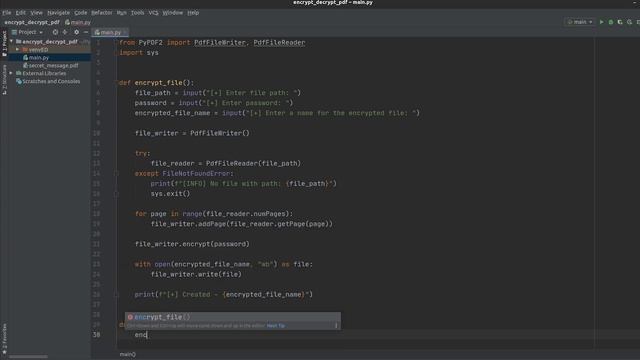Click on file_writer.encrypt(password) line

tap(192, 244)
